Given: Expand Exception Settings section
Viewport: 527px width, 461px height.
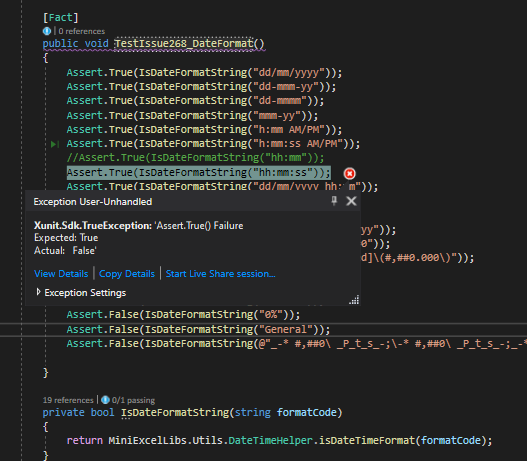Looking at the screenshot, I should (x=38, y=292).
